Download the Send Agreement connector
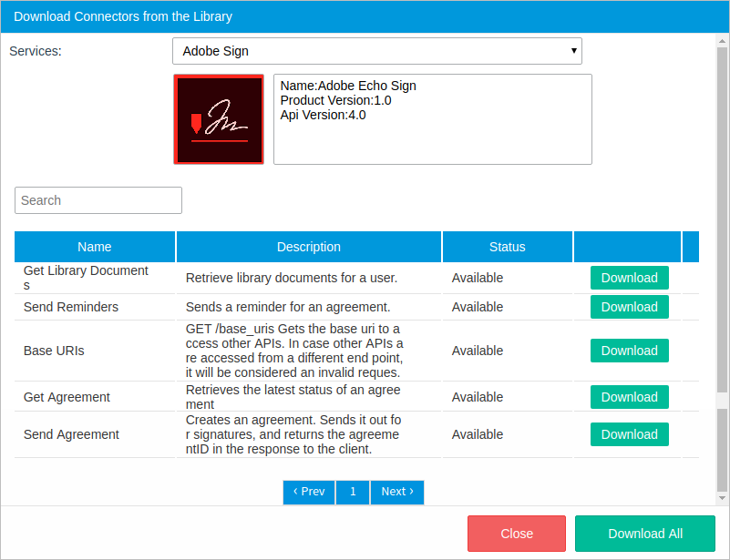The height and width of the screenshot is (560, 730). click(x=629, y=434)
